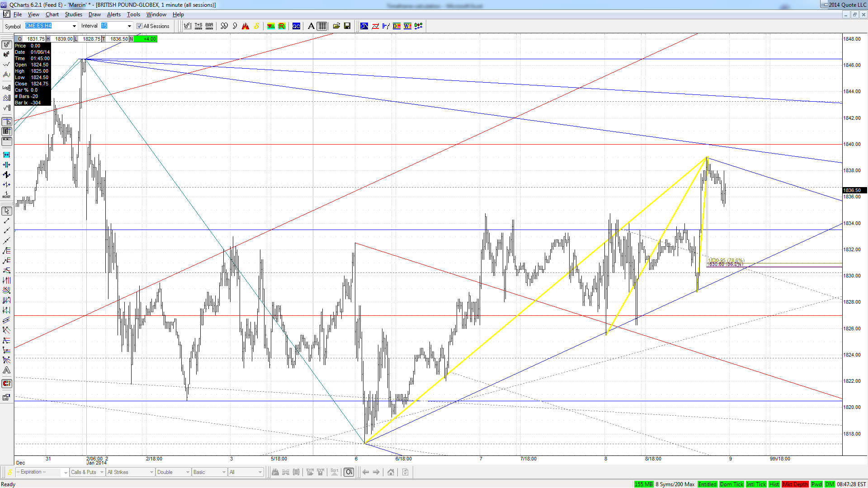Save chart using the floppy disk icon
Image resolution: width=868 pixels, height=488 pixels.
347,26
